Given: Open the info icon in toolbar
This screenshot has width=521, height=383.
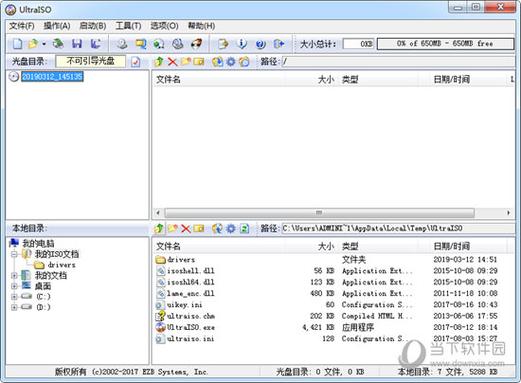Looking at the screenshot, I should click(x=242, y=44).
